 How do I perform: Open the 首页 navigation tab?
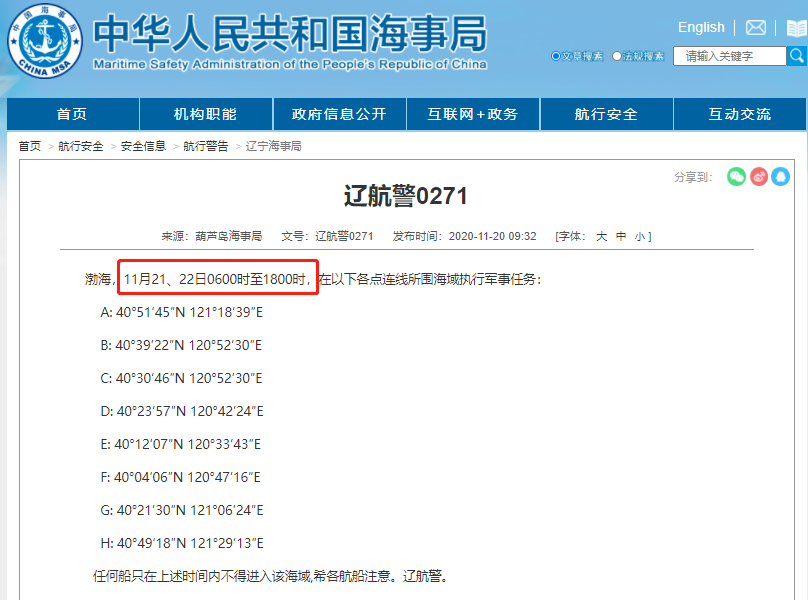(73, 114)
